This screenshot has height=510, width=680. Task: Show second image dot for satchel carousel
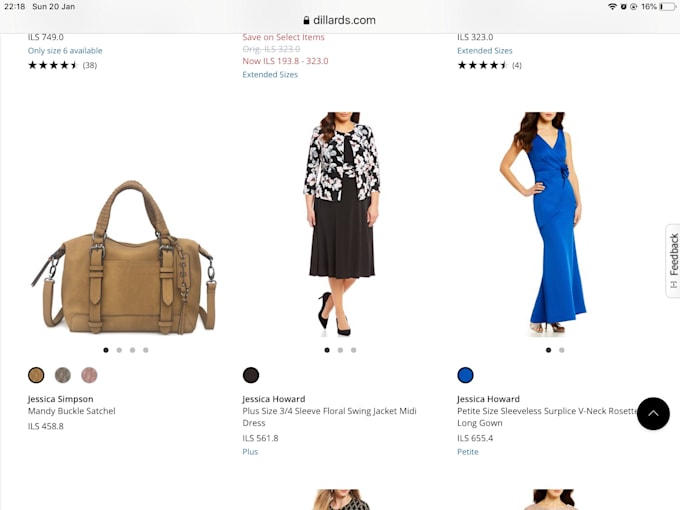(x=119, y=350)
